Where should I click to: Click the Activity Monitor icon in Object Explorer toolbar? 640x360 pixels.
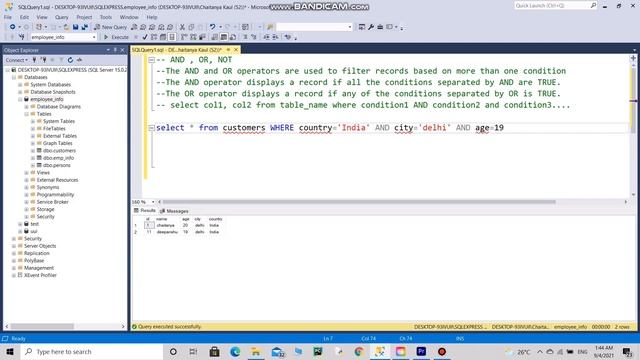(x=79, y=60)
